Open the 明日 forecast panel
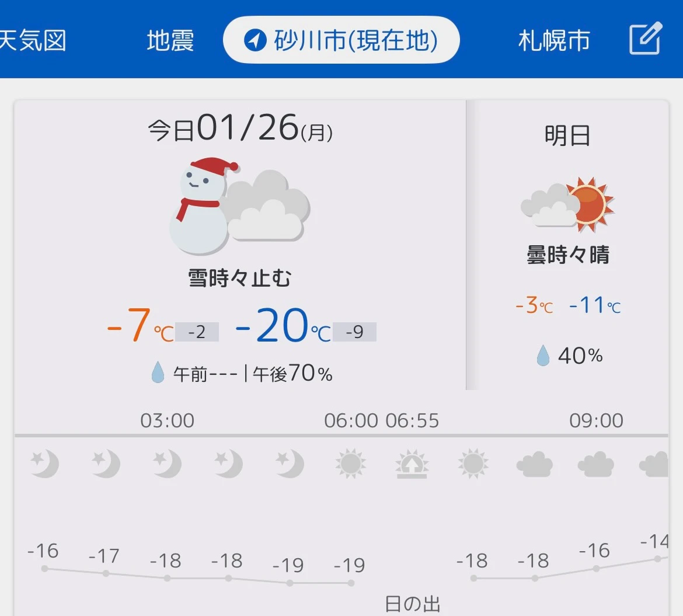 (x=567, y=136)
